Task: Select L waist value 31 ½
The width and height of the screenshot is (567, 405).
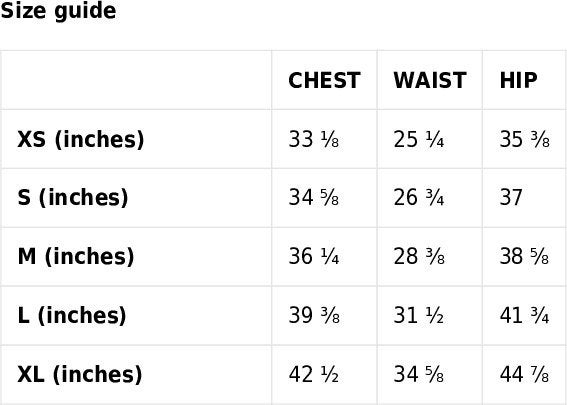Action: pyautogui.click(x=419, y=315)
